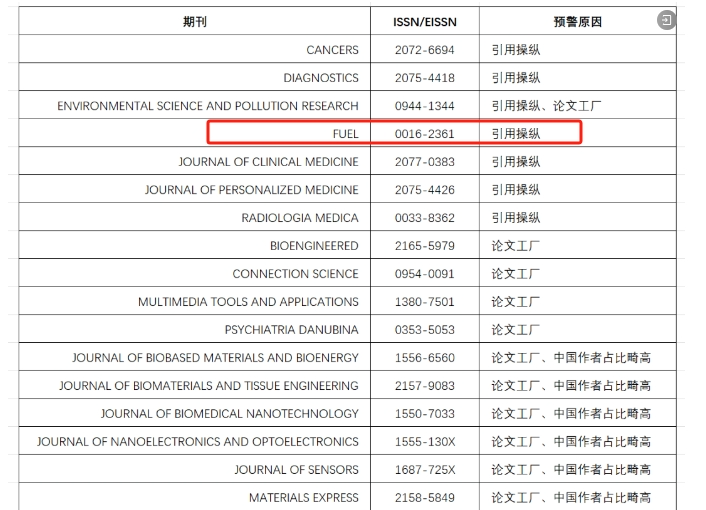Click ISSN 0944-1344 cell

(424, 105)
